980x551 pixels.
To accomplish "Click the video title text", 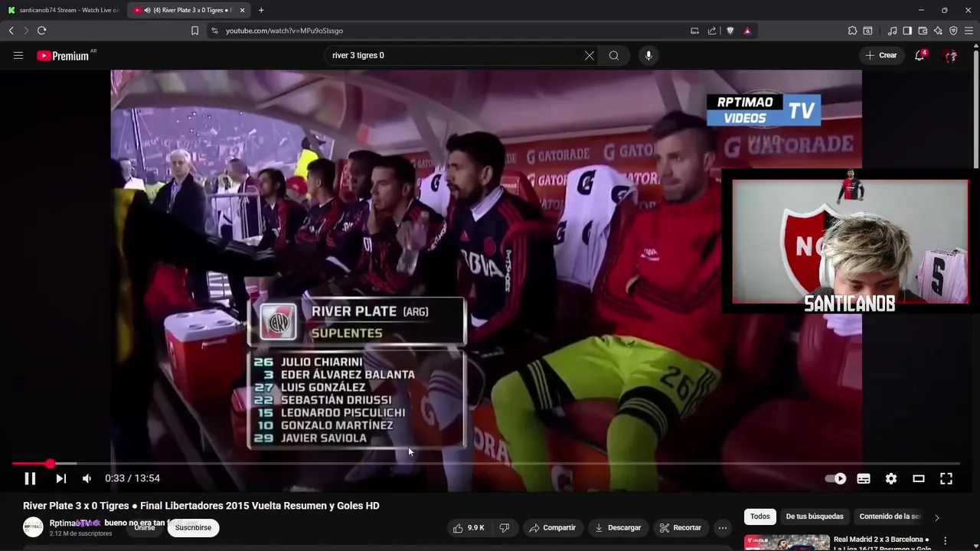I will tap(201, 506).
